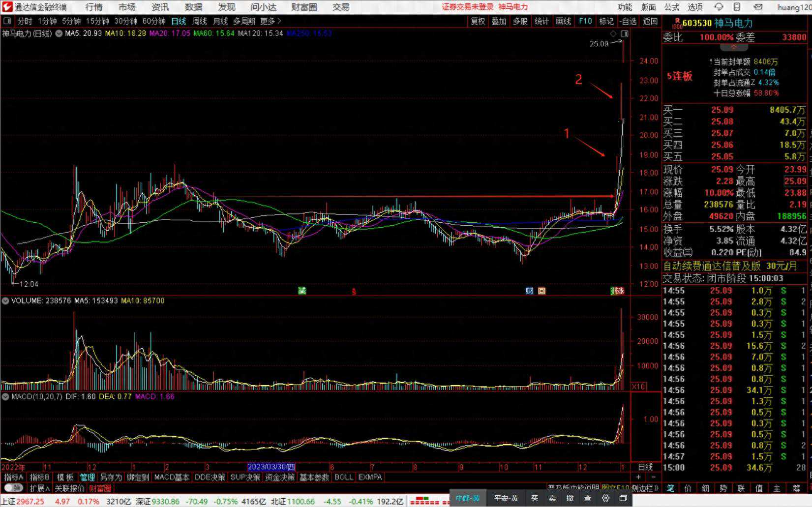Click the restore window icon in trade toolbar
Screen dimensions: 812x507
[x=623, y=498]
